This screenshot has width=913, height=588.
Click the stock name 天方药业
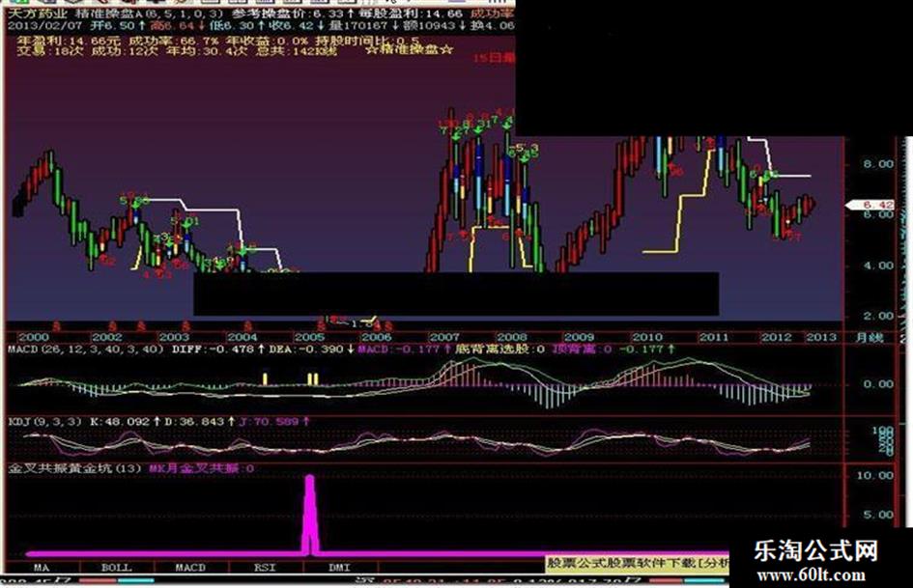tap(38, 13)
